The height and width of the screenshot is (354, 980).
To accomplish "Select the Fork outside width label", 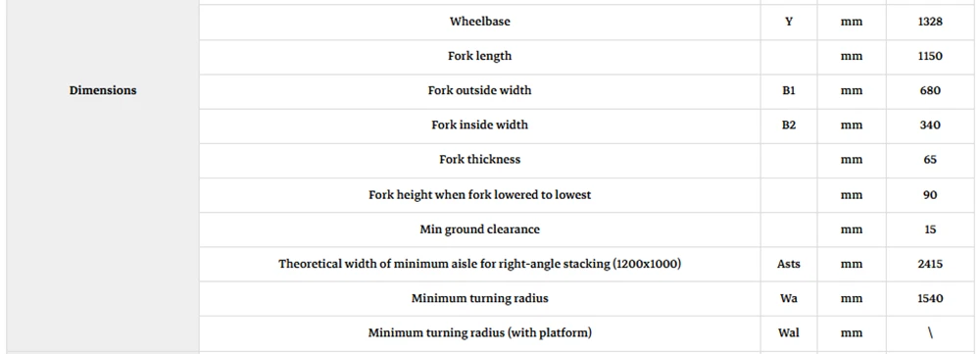I will [x=479, y=90].
